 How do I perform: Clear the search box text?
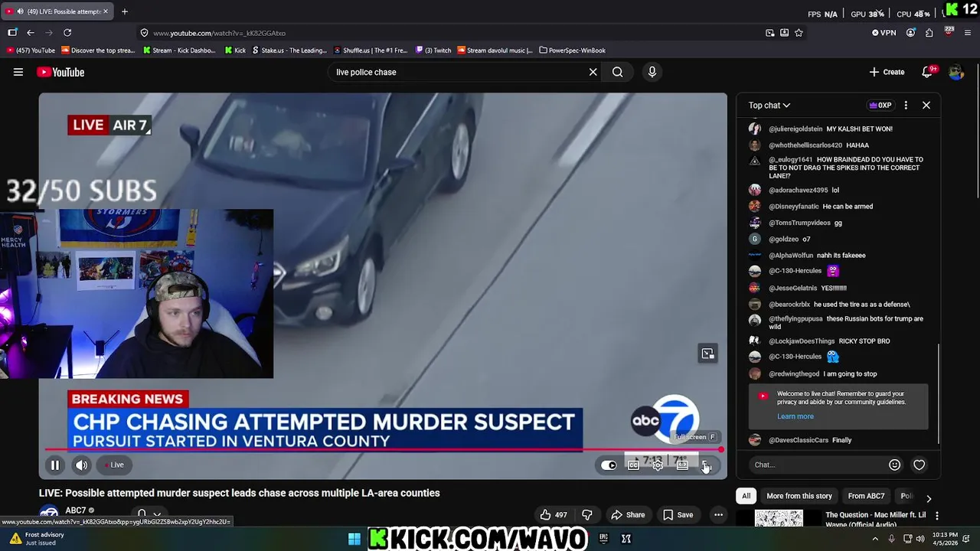tap(593, 72)
